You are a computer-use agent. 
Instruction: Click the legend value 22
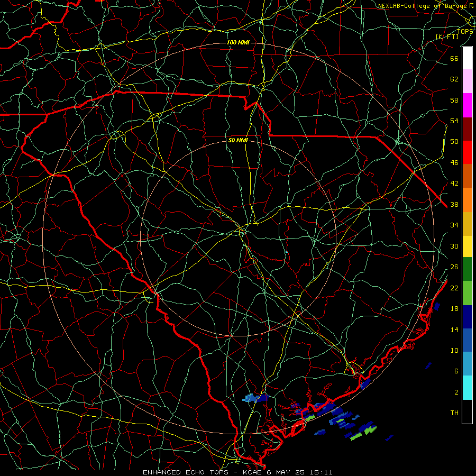pos(454,288)
